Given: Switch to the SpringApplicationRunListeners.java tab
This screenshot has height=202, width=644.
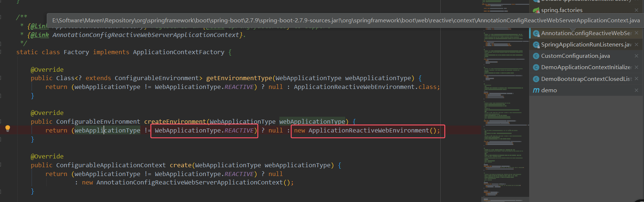Looking at the screenshot, I should [x=586, y=45].
